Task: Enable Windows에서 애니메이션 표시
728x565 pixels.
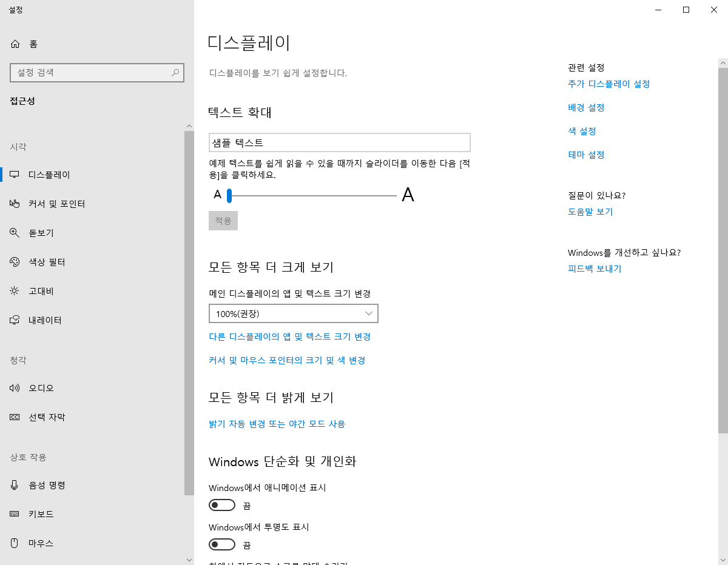Action: pyautogui.click(x=222, y=504)
